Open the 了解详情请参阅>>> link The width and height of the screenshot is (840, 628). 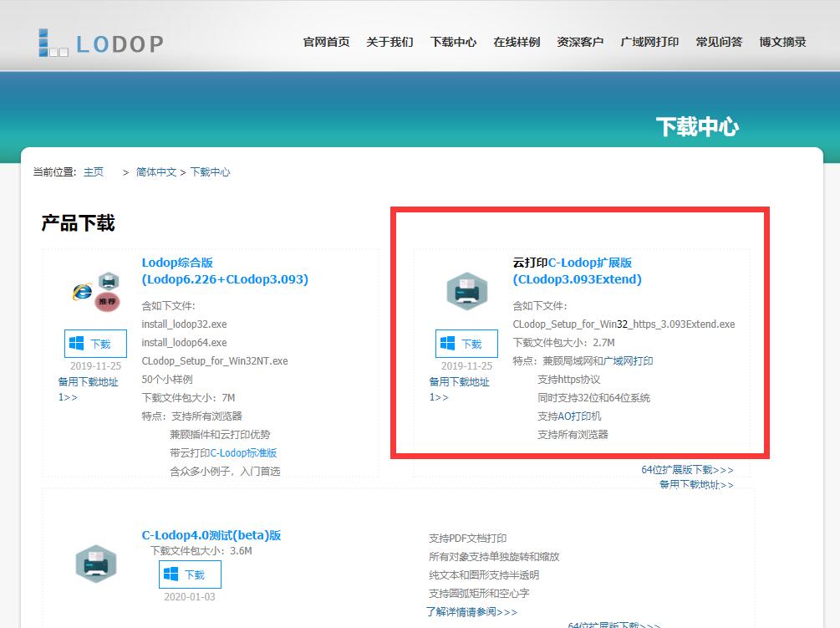tap(472, 612)
